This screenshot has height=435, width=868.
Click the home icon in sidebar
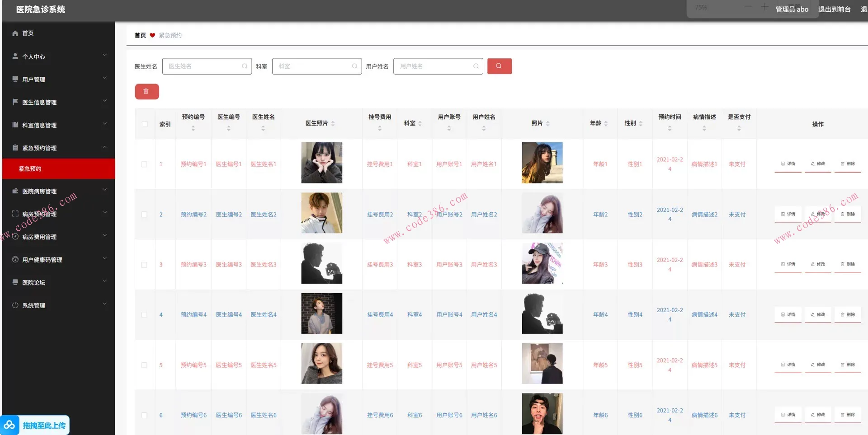(15, 33)
